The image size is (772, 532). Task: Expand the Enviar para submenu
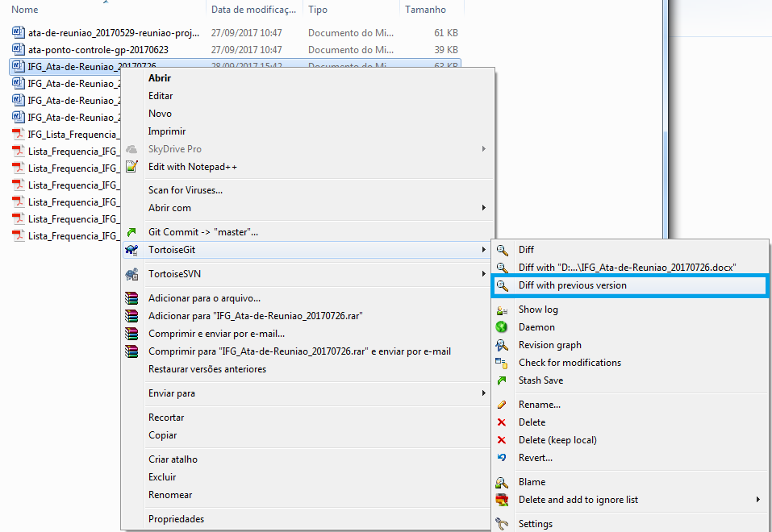(x=483, y=393)
